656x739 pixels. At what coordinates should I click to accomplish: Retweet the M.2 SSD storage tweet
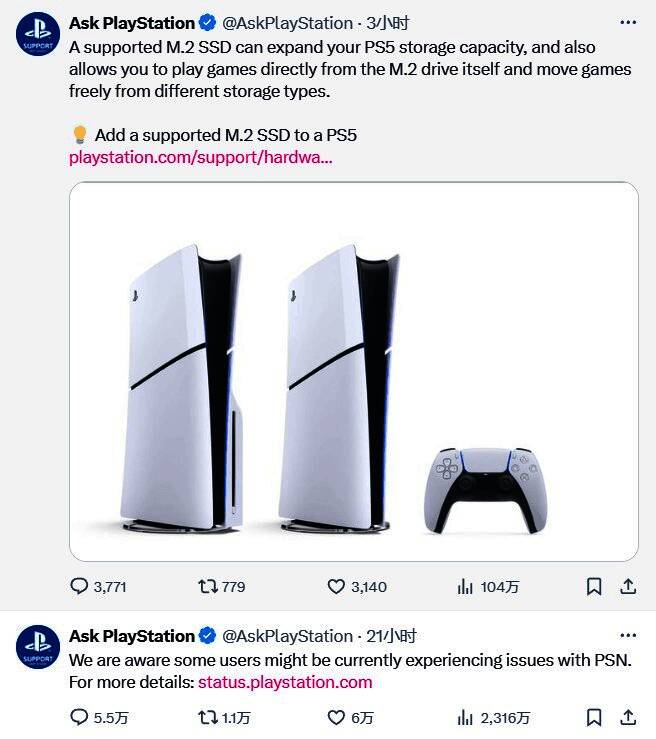(x=221, y=586)
